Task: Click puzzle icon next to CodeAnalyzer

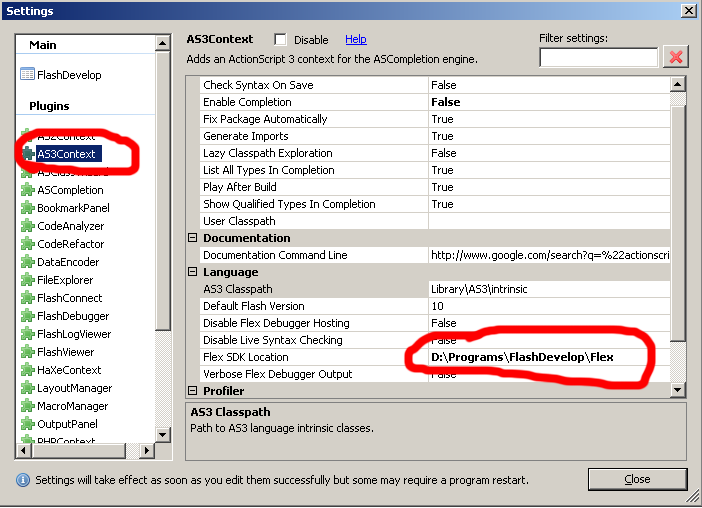Action: click(x=28, y=226)
